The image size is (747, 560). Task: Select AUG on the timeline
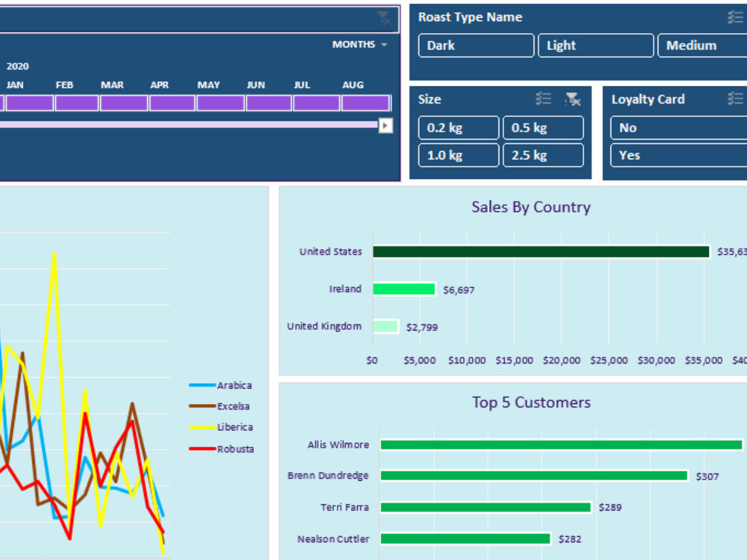(365, 103)
